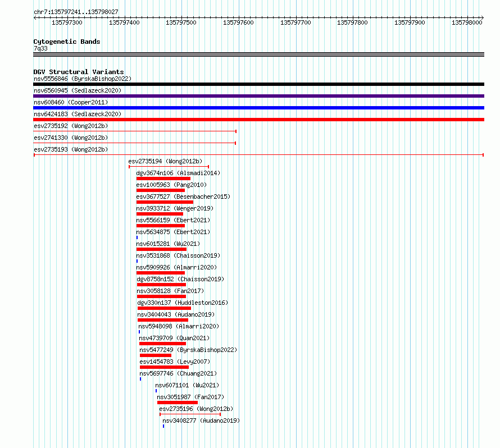
Task: Click the Cytogenetic Bands track title
Action: (67, 42)
